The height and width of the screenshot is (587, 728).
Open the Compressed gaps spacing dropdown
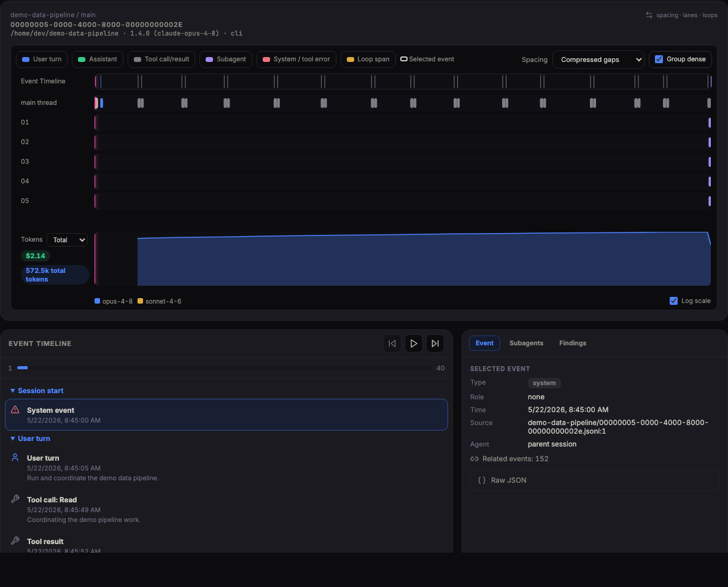[598, 59]
